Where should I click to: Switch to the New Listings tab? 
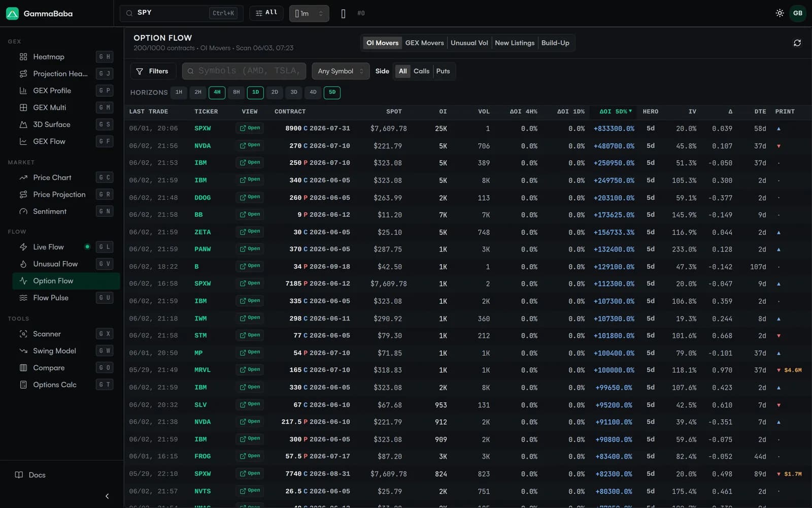(x=515, y=43)
